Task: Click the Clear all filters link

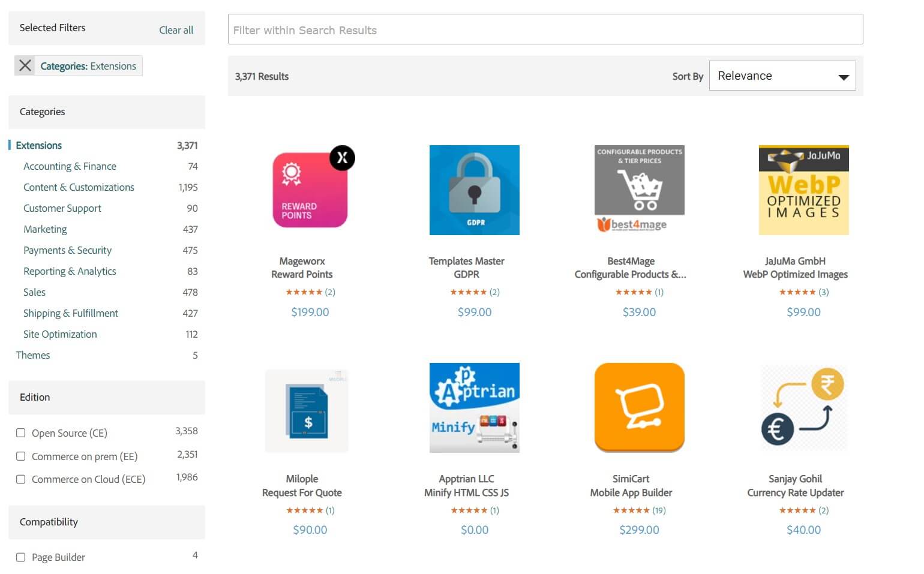Action: coord(176,30)
